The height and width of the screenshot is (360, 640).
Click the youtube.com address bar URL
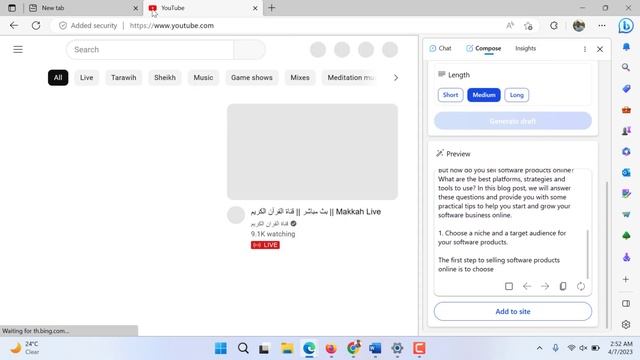point(172,25)
